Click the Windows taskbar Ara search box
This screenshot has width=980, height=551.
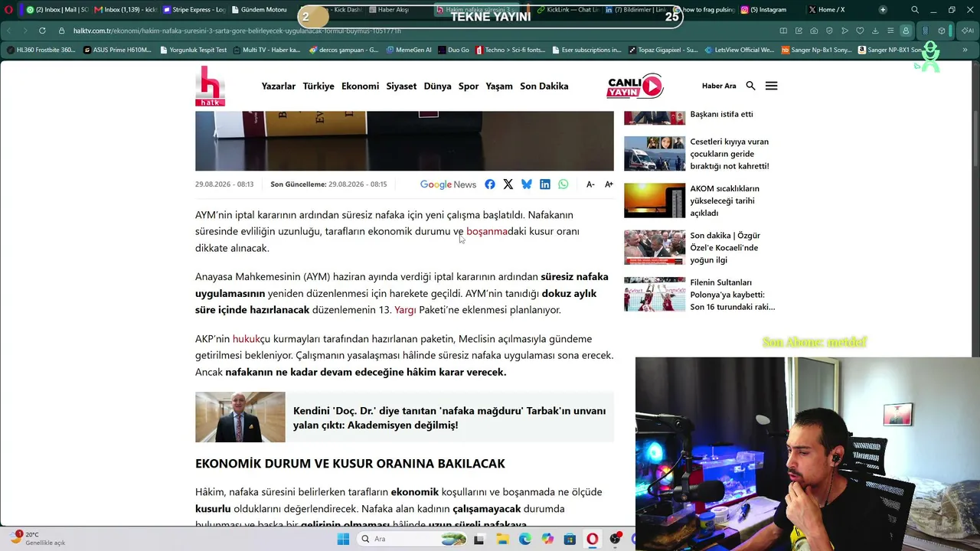(411, 539)
